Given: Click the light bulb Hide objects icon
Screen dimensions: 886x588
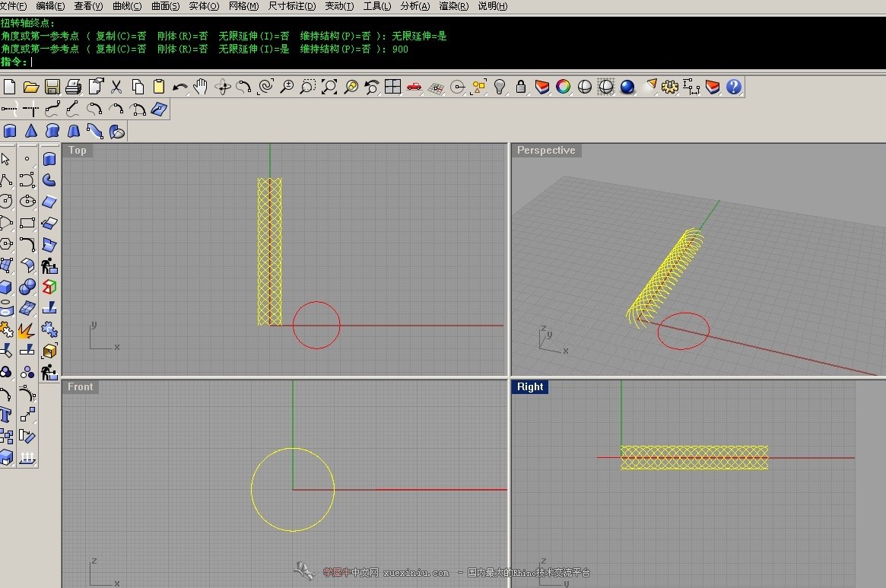Looking at the screenshot, I should (x=500, y=87).
